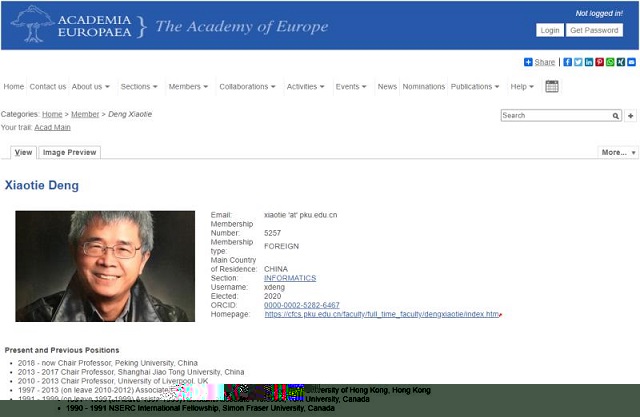Share page on Facebook
640x417 pixels.
pos(567,62)
